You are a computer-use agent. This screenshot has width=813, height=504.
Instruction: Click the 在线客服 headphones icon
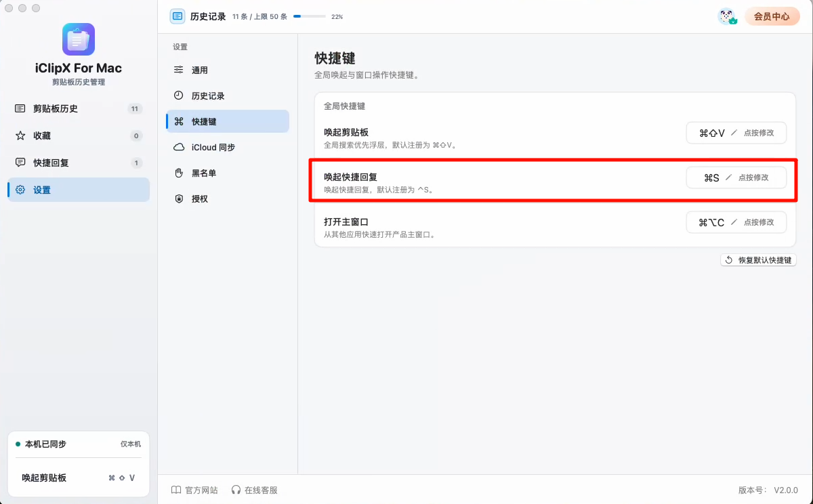[236, 490]
